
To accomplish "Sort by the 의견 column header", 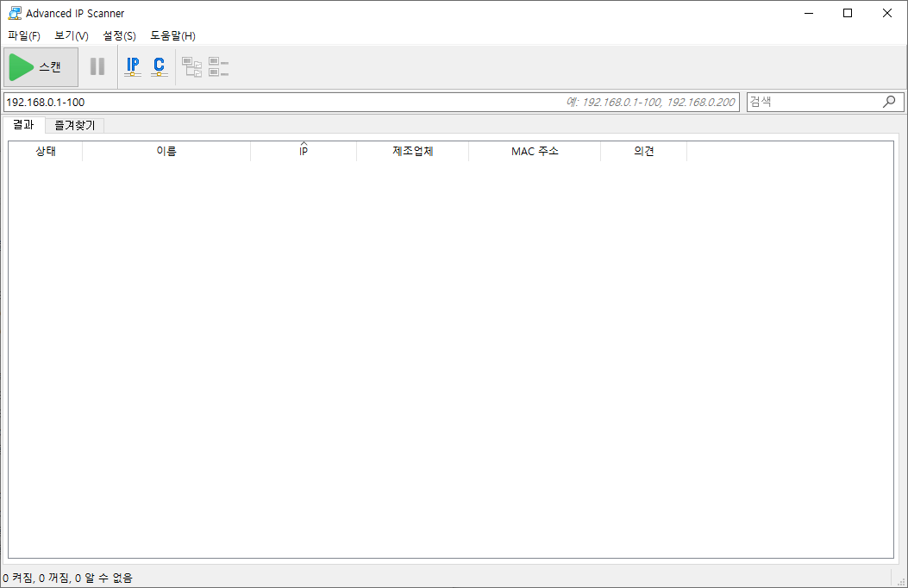I will (644, 151).
